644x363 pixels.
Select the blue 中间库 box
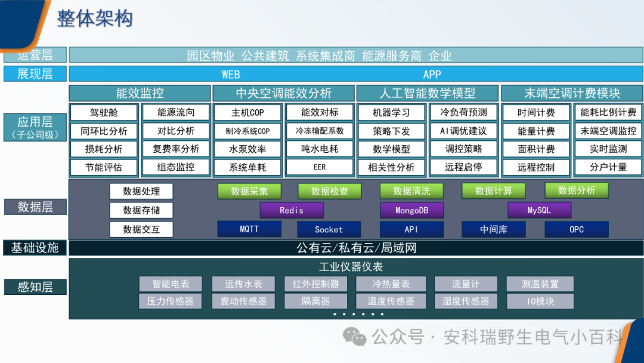[x=494, y=229]
